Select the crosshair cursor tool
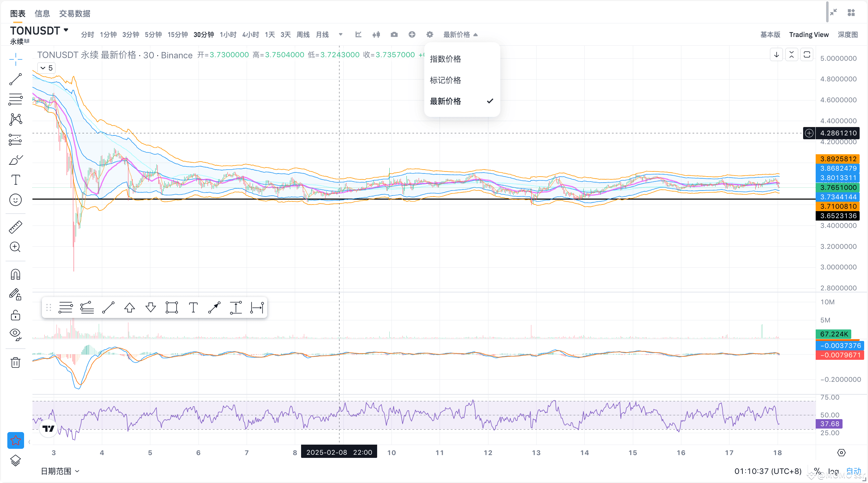 pyautogui.click(x=15, y=59)
